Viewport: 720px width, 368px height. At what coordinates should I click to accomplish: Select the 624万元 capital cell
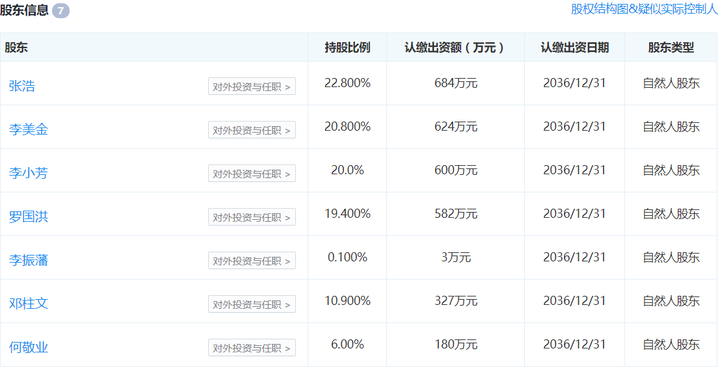pos(456,127)
